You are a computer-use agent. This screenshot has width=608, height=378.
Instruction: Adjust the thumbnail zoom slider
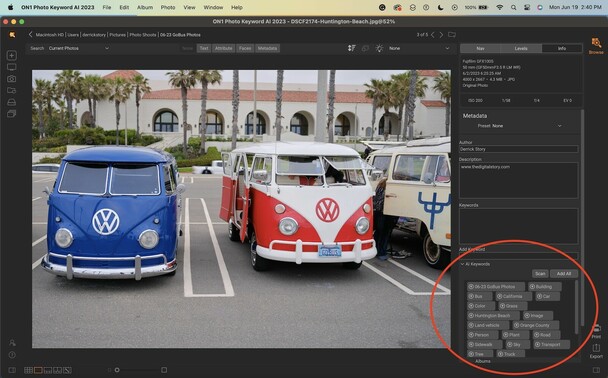pos(117,370)
